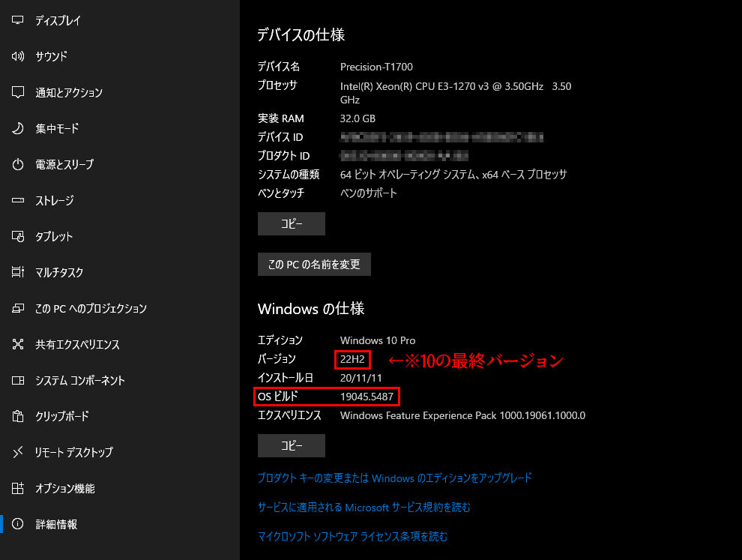Image resolution: width=742 pixels, height=560 pixels.
Task: Open プロダクト キーの変更 upgrade link
Action: coord(395,478)
